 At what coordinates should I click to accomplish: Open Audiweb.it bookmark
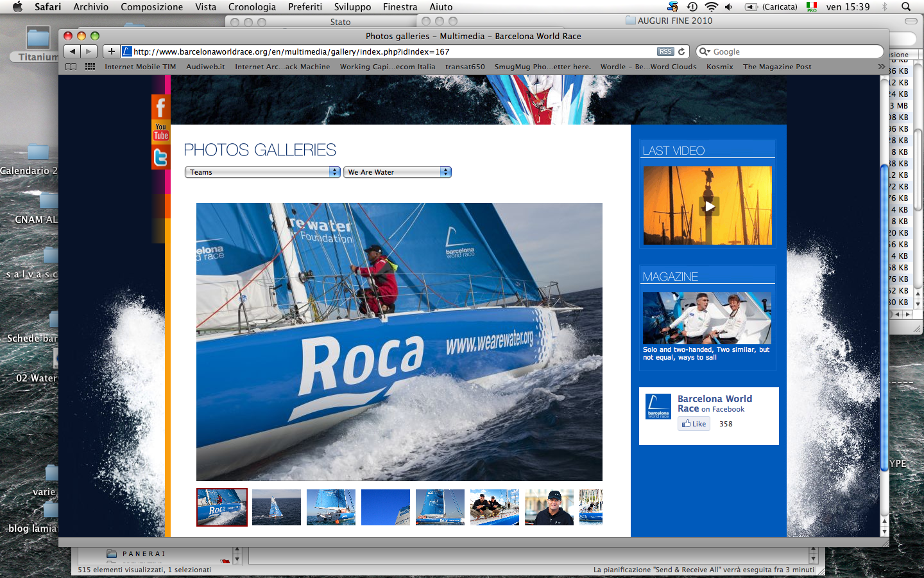205,67
